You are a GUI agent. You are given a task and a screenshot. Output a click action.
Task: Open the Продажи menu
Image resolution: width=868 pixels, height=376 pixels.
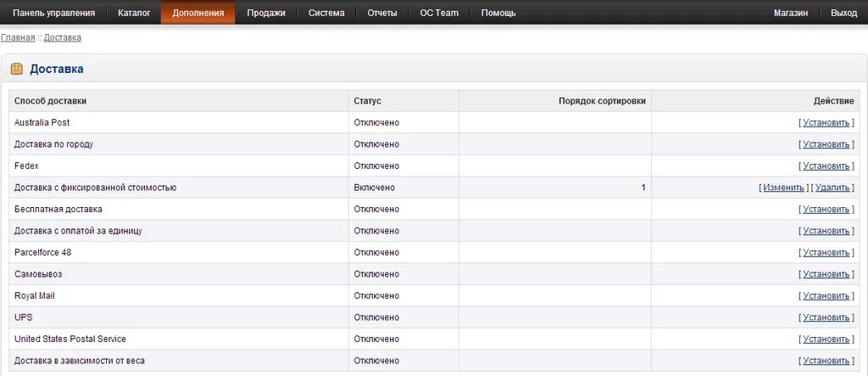266,13
